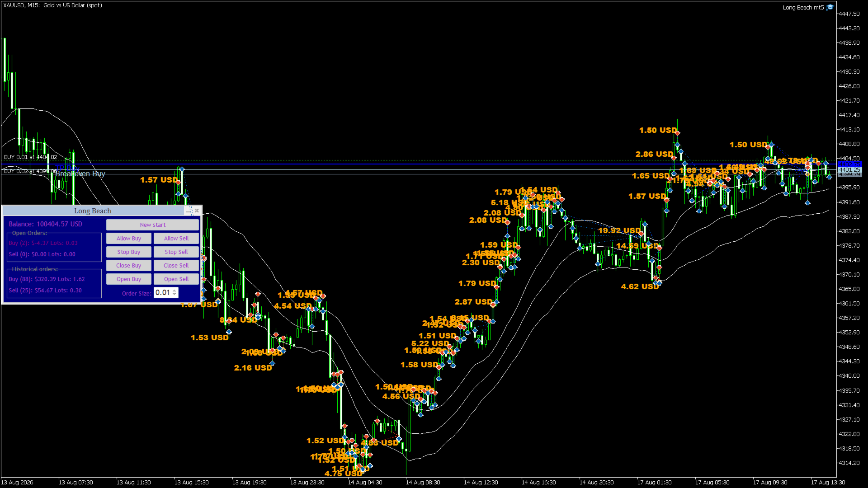
Task: Select the 'BUY 0.01 at 4404.02' order label
Action: [x=31, y=157]
